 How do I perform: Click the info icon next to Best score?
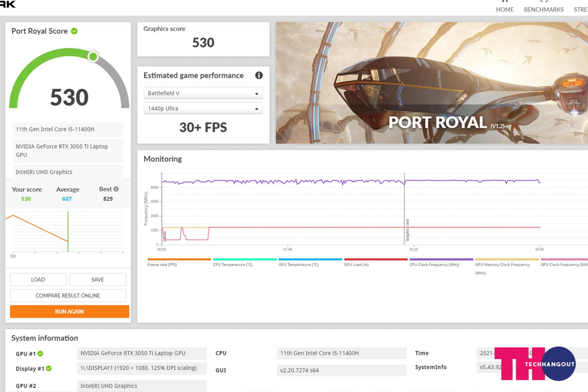(116, 189)
